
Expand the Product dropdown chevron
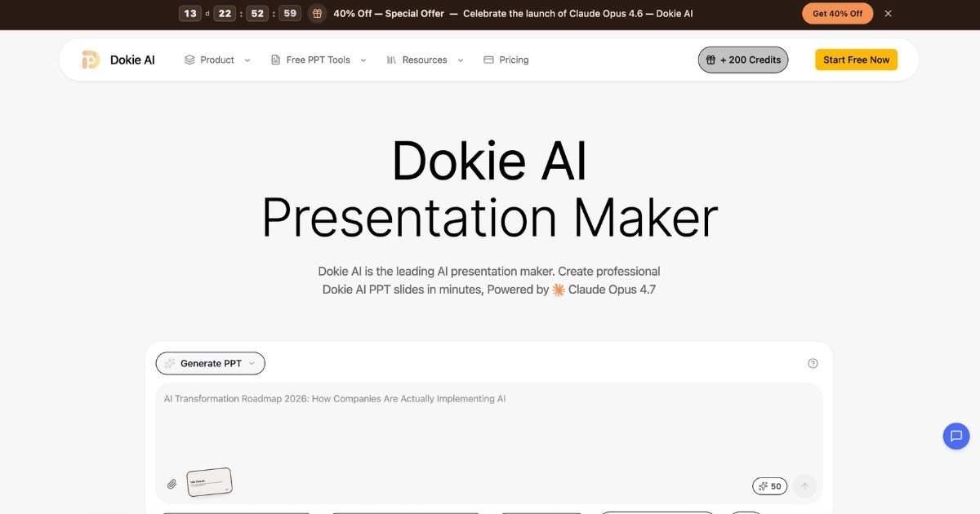pyautogui.click(x=247, y=60)
